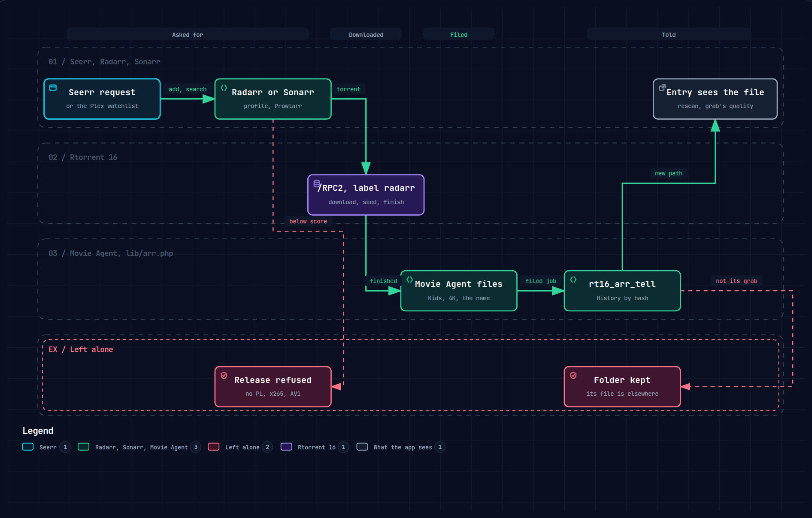Click the '01 / Seerr, Radarr, Sonarr' lane title
Viewport: 812px width, 518px height.
coord(104,62)
